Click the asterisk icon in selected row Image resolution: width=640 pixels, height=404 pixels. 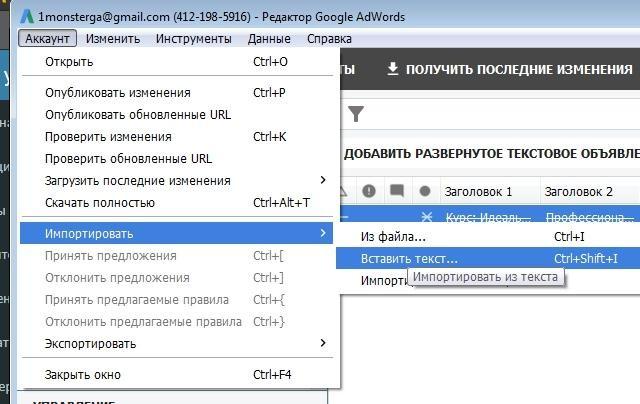pos(427,216)
